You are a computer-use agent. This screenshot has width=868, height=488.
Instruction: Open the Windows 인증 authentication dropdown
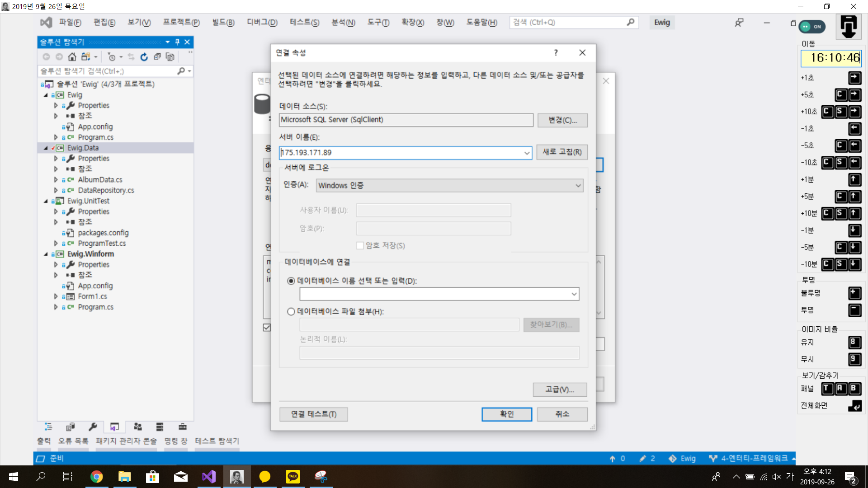pyautogui.click(x=578, y=186)
